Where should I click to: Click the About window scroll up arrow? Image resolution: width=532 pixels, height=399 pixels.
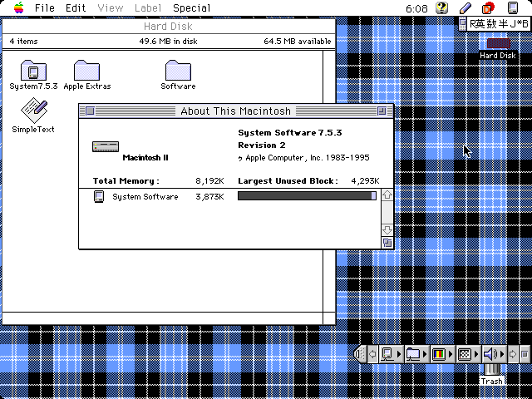pos(387,195)
